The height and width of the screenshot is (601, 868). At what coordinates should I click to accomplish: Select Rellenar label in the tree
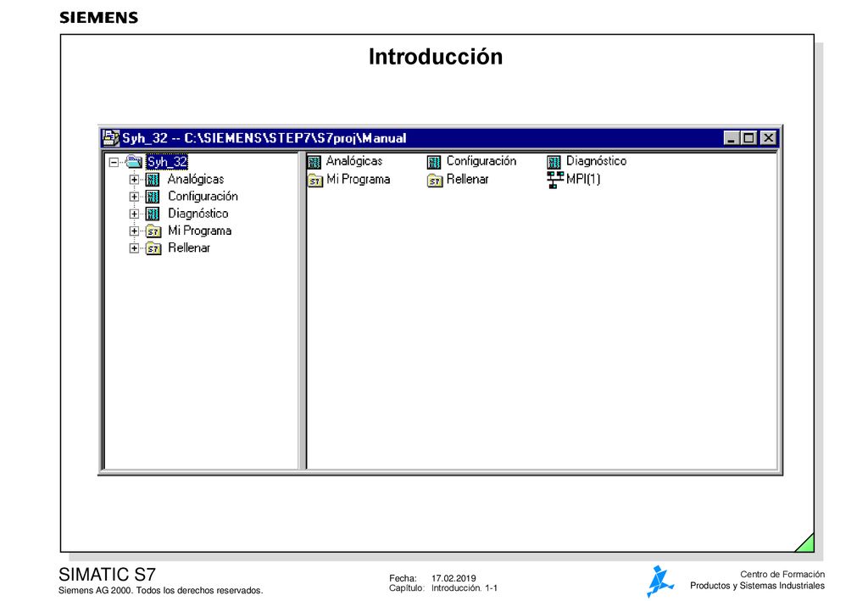(x=189, y=248)
